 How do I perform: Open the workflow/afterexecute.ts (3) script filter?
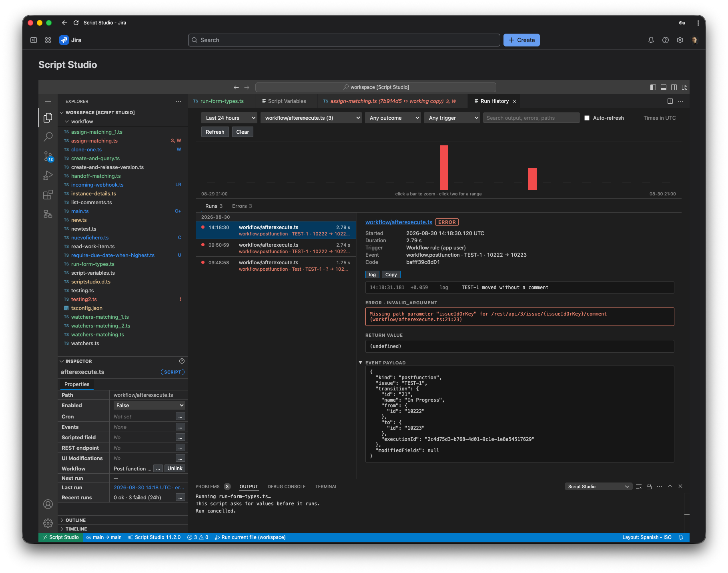(x=311, y=118)
